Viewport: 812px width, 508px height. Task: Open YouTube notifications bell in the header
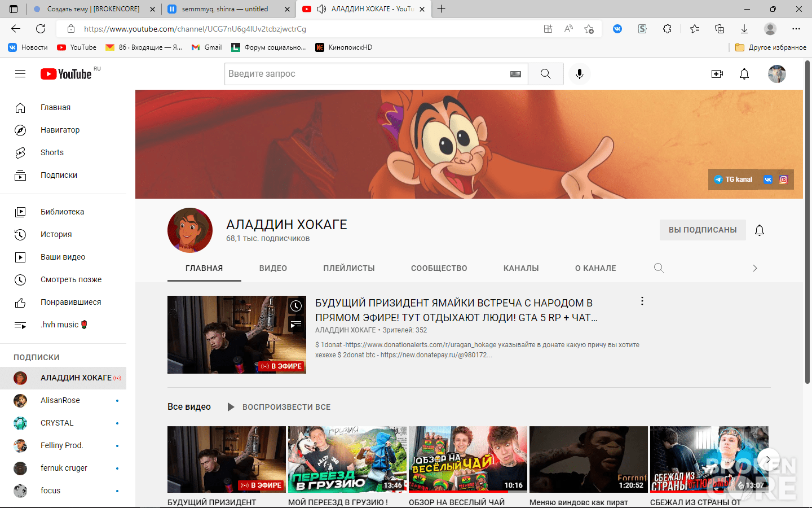point(744,74)
